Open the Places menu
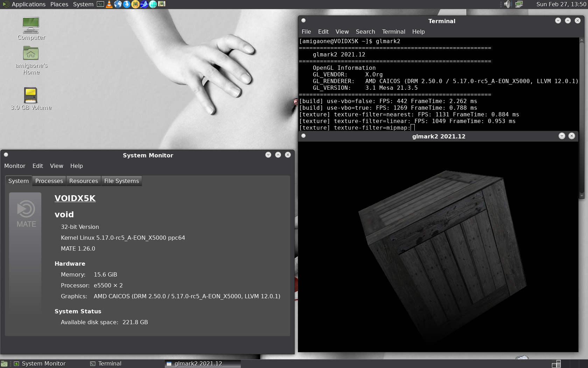The width and height of the screenshot is (588, 368). click(59, 4)
